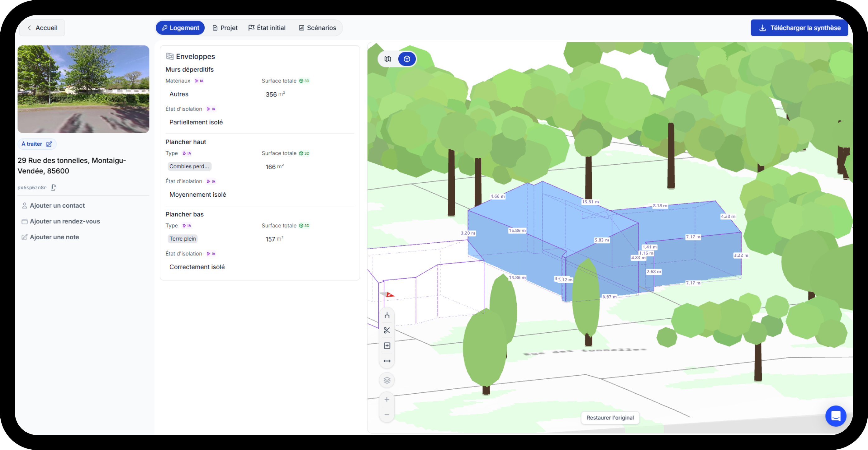Screen dimensions: 868x450
Task: Click the red flag marker on the map
Action: point(390,295)
